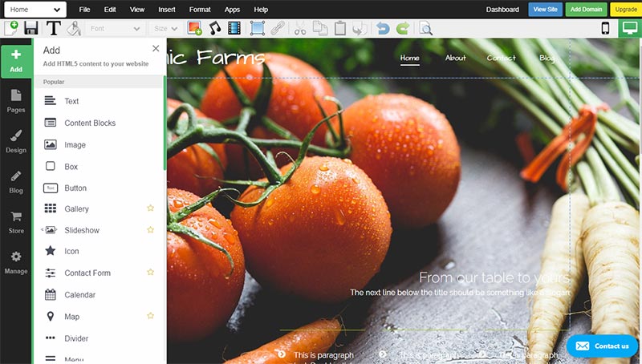Open the Home page selector dropdown
This screenshot has height=364, width=642.
tap(35, 10)
